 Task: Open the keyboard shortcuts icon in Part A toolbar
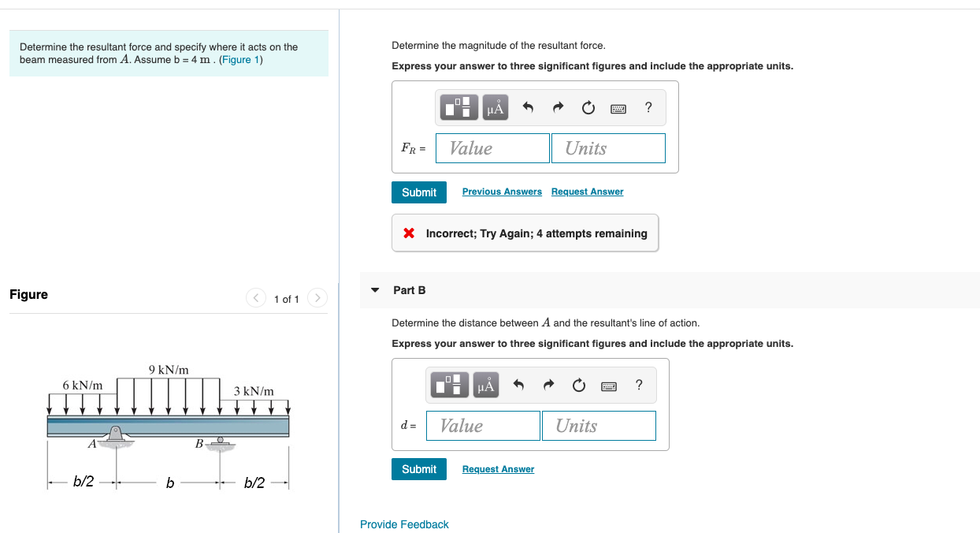click(618, 108)
